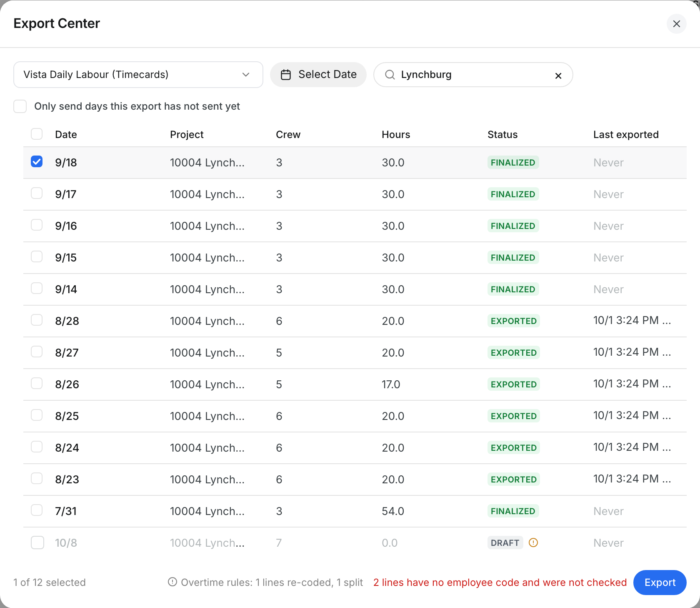Viewport: 700px width, 608px height.
Task: Click the calendar icon in Select Date
Action: point(286,75)
